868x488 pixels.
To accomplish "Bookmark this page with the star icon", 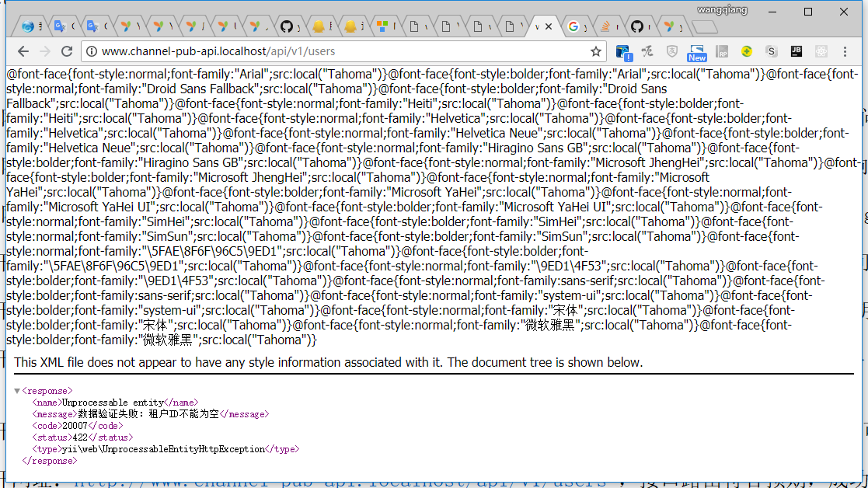I will tap(596, 51).
